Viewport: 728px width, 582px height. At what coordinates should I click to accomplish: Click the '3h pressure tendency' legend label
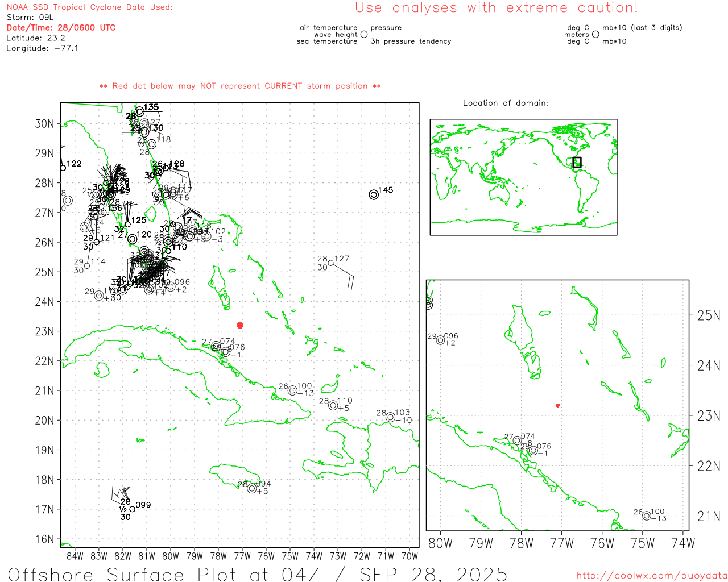click(x=411, y=41)
